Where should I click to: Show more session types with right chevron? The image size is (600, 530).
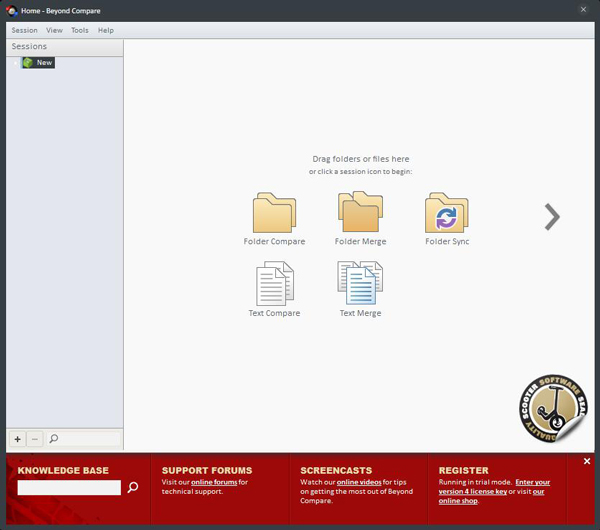(552, 217)
